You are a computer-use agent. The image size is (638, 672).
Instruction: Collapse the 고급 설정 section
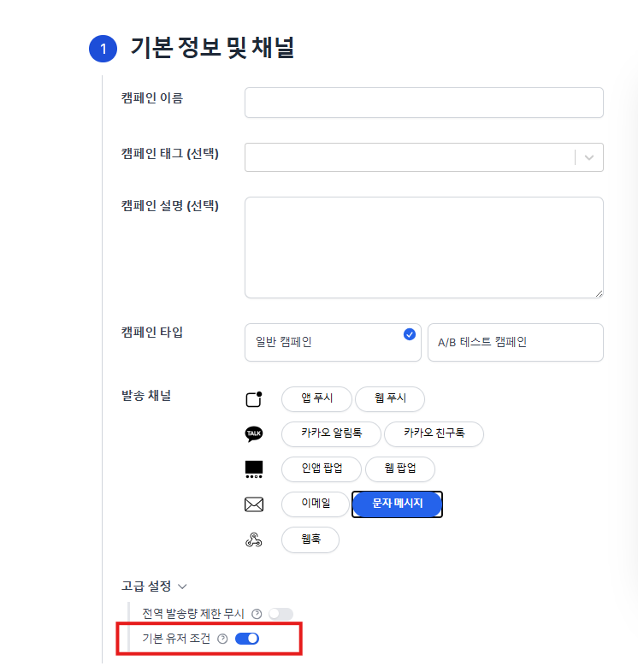point(154,587)
